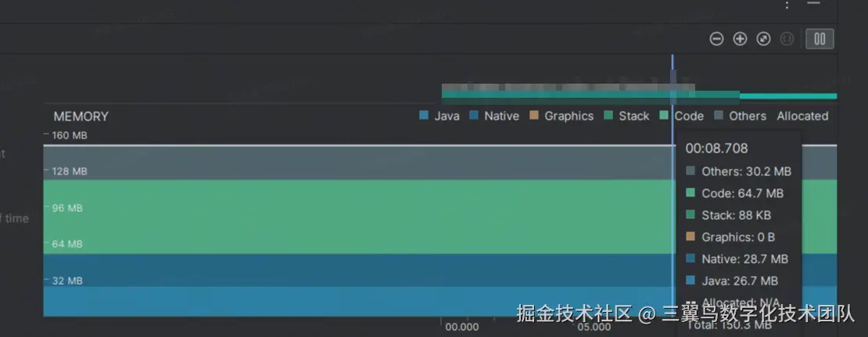Zoom out the profiler timeline
This screenshot has width=868, height=337.
[x=717, y=39]
